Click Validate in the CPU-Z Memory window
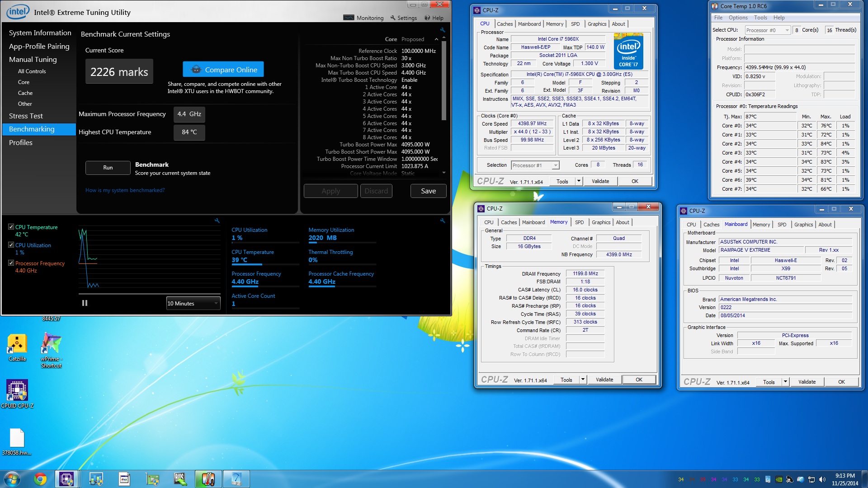The width and height of the screenshot is (868, 488). click(x=604, y=380)
